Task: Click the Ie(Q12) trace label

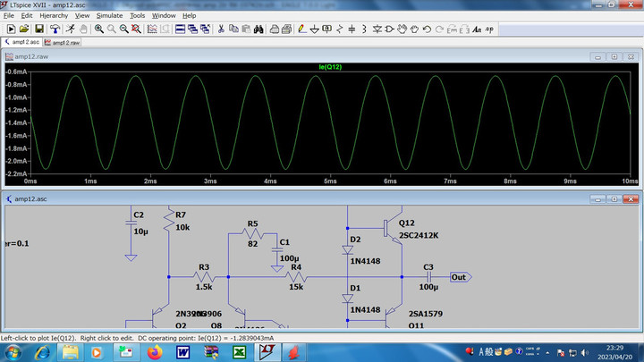Action: 330,67
